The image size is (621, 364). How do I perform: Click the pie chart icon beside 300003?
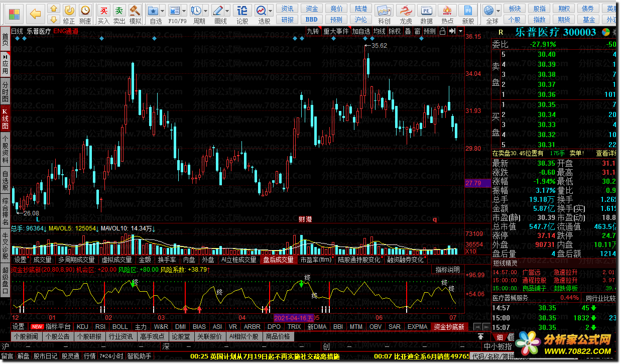click(605, 32)
